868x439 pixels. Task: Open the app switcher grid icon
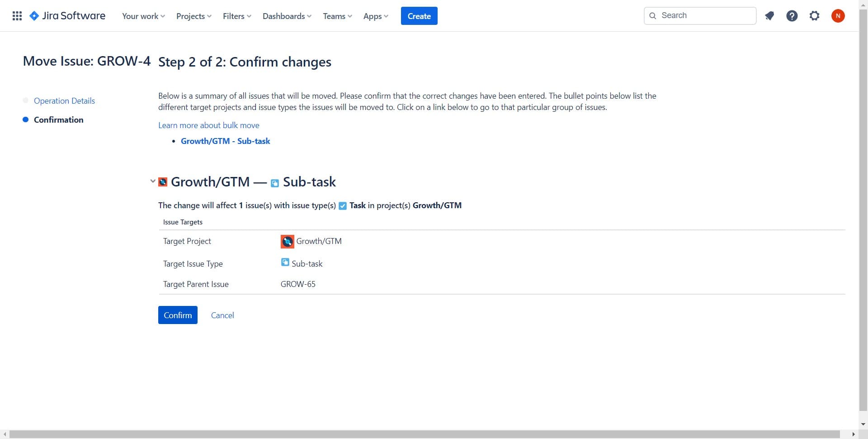coord(17,16)
